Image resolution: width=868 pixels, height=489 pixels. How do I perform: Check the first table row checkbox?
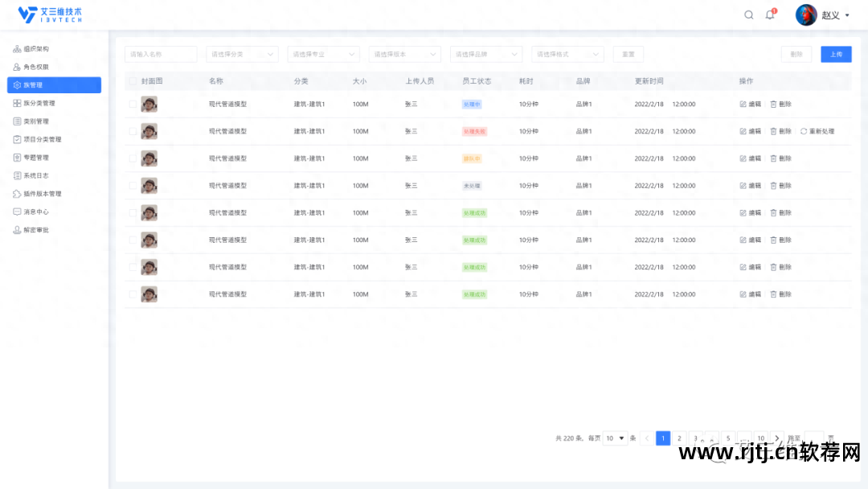133,104
